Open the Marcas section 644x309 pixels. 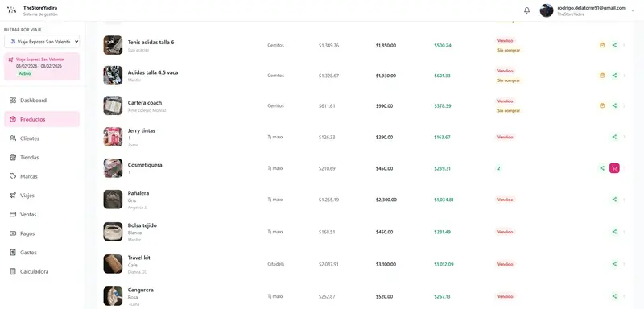pos(42,176)
